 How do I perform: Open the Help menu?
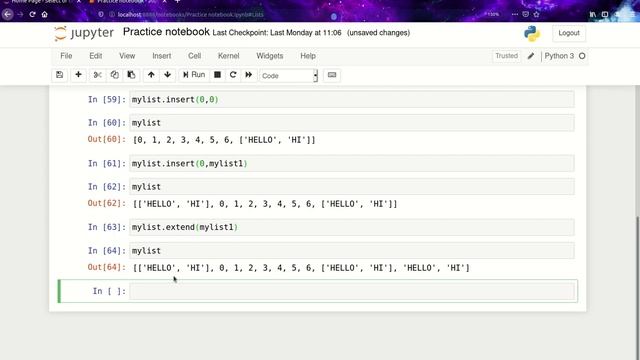click(308, 56)
